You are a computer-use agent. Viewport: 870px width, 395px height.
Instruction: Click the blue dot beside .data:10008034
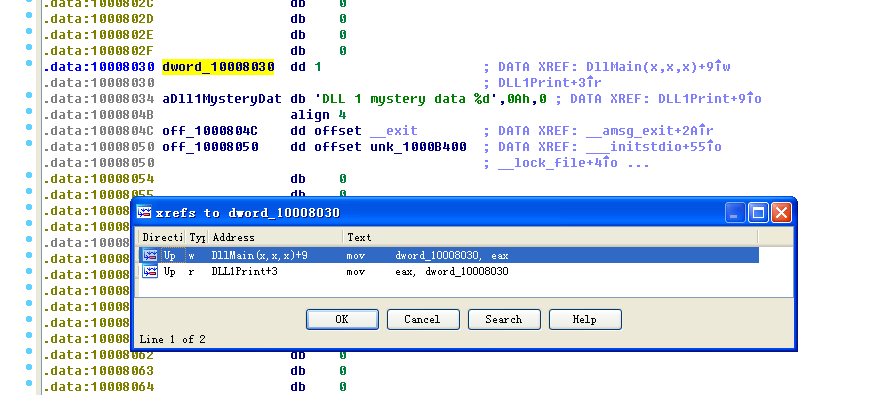point(29,95)
